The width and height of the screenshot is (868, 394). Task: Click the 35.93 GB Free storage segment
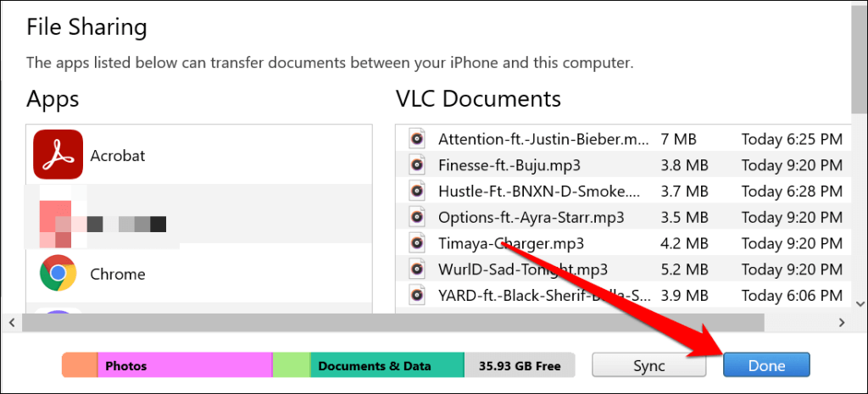[x=520, y=366]
